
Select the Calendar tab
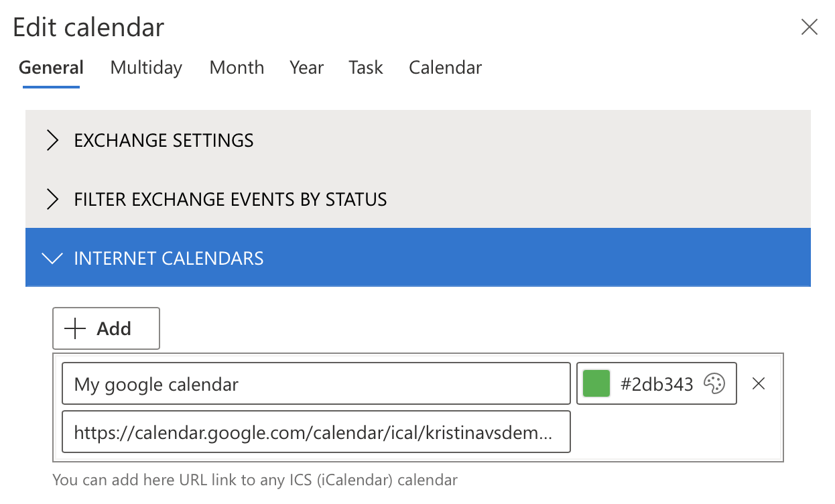(446, 68)
